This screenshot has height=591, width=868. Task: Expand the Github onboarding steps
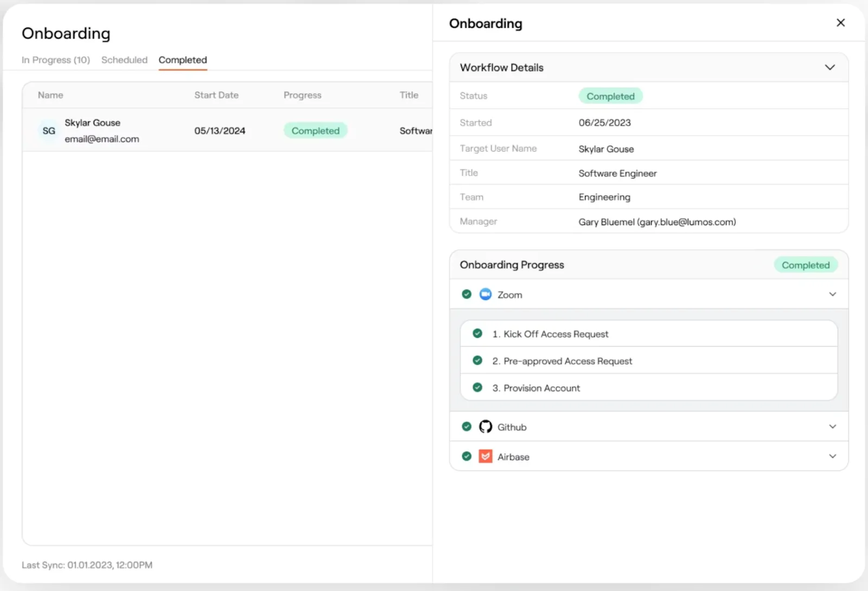tap(833, 427)
